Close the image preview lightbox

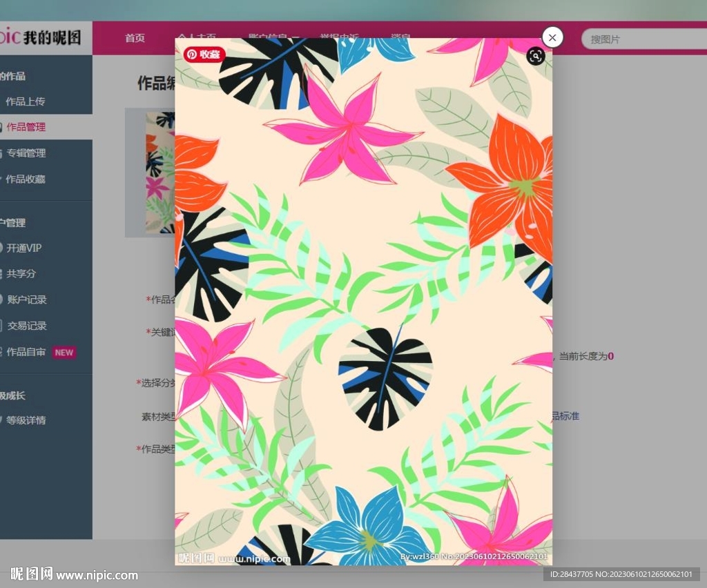[552, 38]
